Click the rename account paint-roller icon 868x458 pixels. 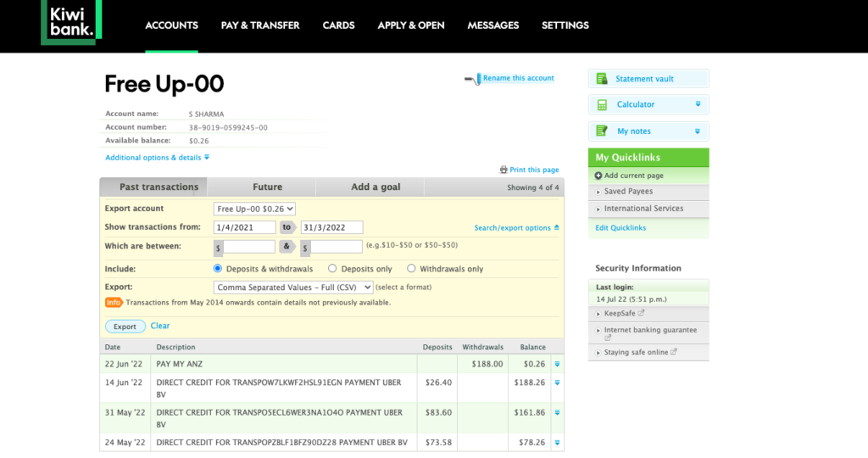[472, 79]
